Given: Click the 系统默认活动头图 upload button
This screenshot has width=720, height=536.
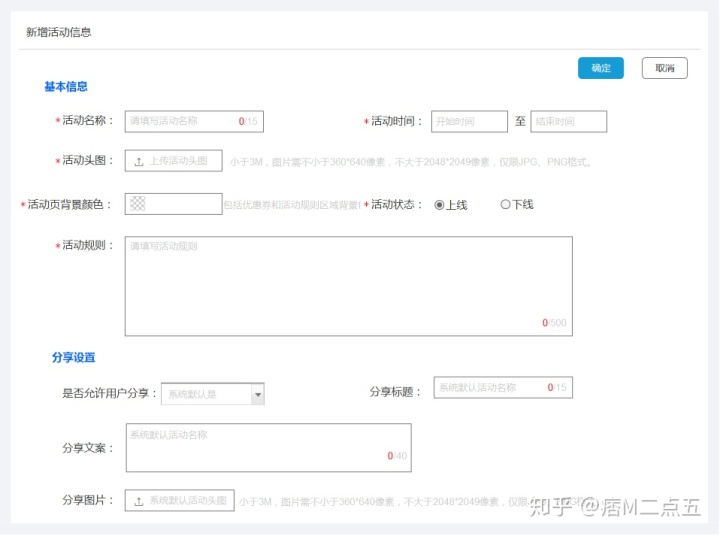Looking at the screenshot, I should point(180,501).
